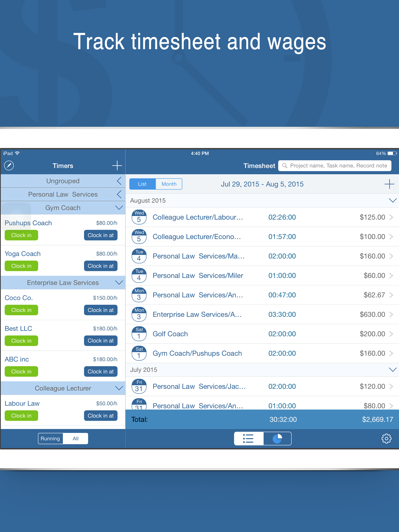Select the List tab in timesheet
This screenshot has width=399, height=532.
[x=142, y=184]
